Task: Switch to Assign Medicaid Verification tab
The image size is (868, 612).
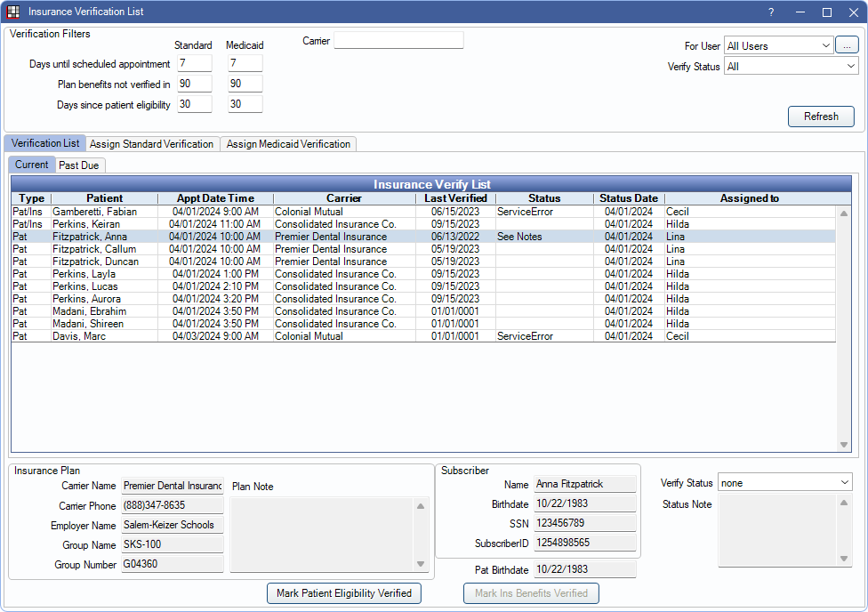Action: (x=289, y=144)
